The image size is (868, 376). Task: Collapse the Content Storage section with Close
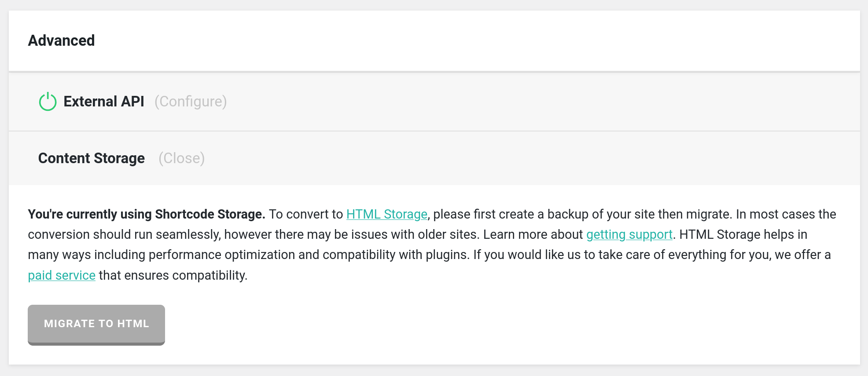tap(181, 158)
